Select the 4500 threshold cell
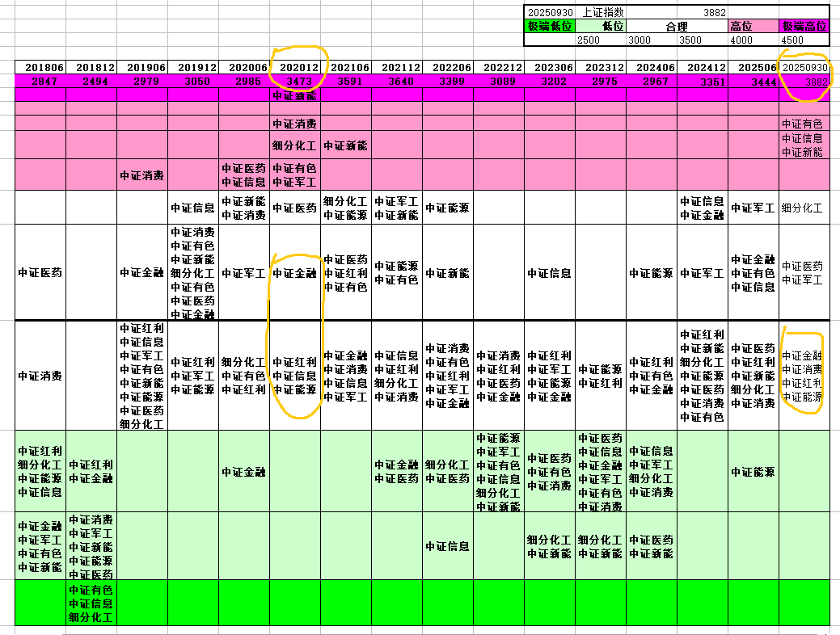This screenshot has height=635, width=840. click(804, 40)
